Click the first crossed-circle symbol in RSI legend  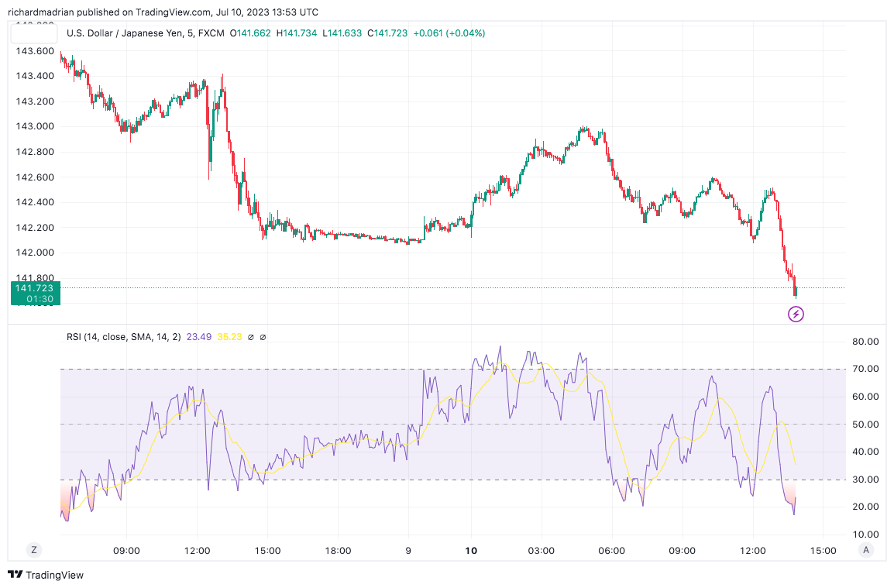(x=250, y=337)
